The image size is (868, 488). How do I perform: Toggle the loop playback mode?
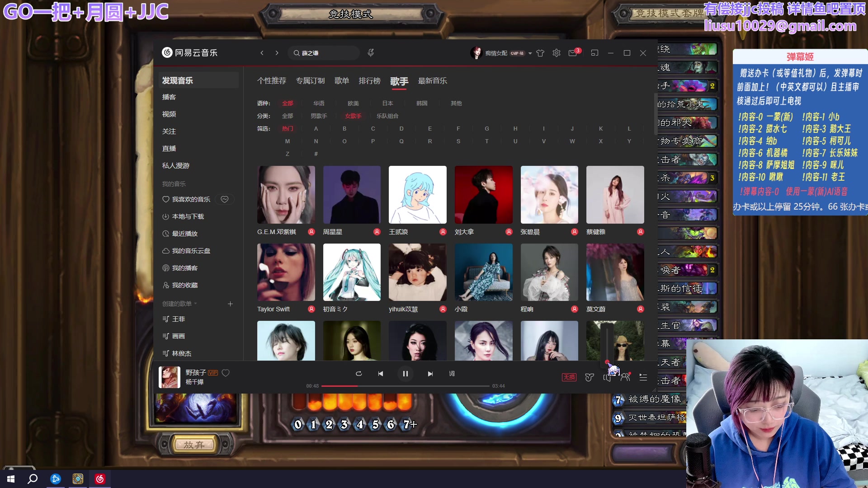(x=359, y=374)
